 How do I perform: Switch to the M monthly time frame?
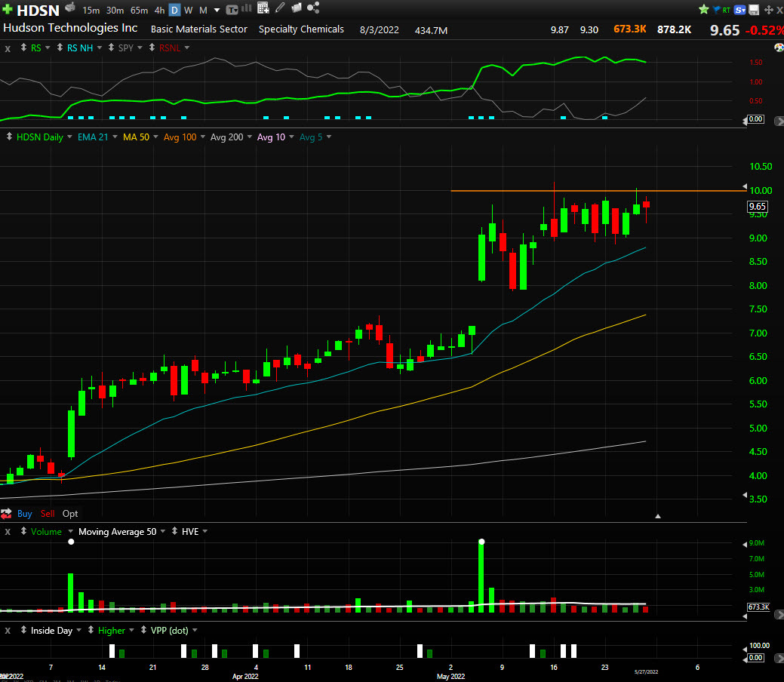pyautogui.click(x=203, y=10)
